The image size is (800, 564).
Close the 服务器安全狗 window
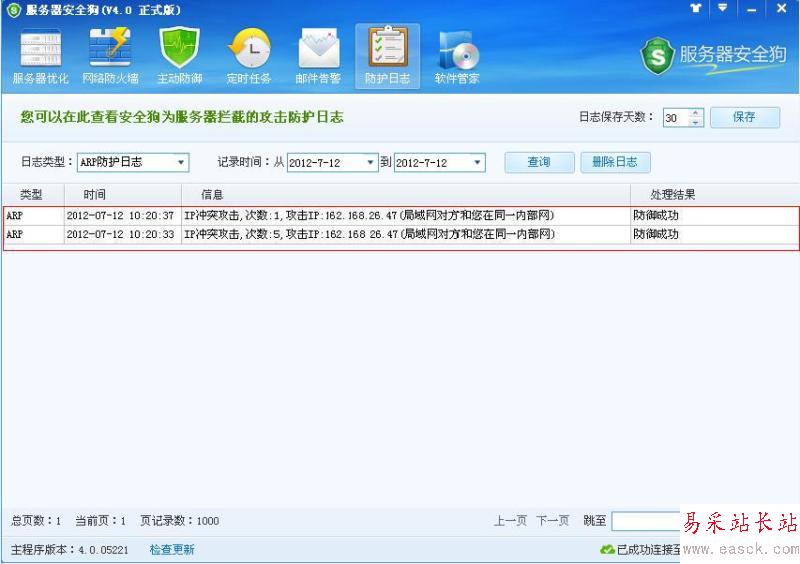coord(781,8)
